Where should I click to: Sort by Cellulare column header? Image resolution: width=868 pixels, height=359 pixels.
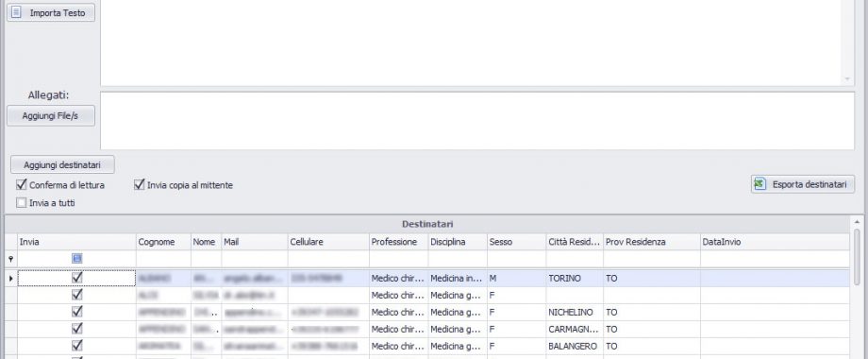coord(328,242)
